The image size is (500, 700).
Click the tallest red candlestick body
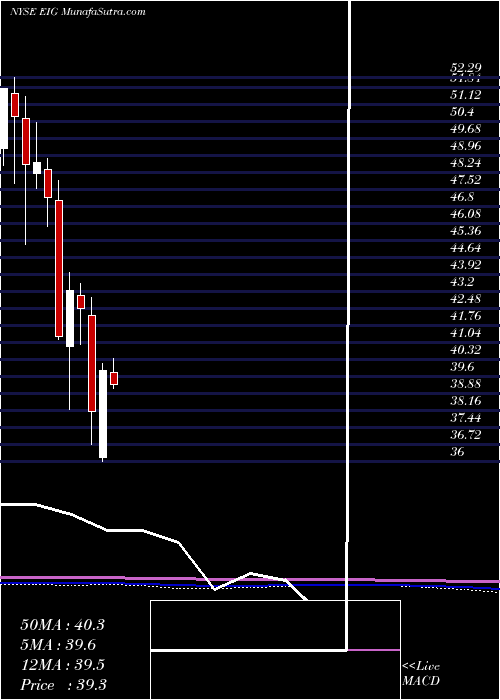point(59,268)
